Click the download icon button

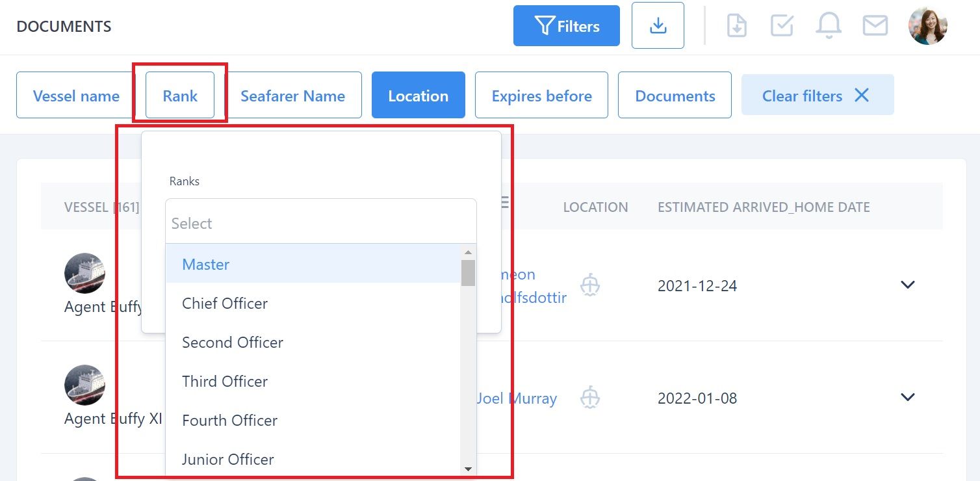point(658,26)
